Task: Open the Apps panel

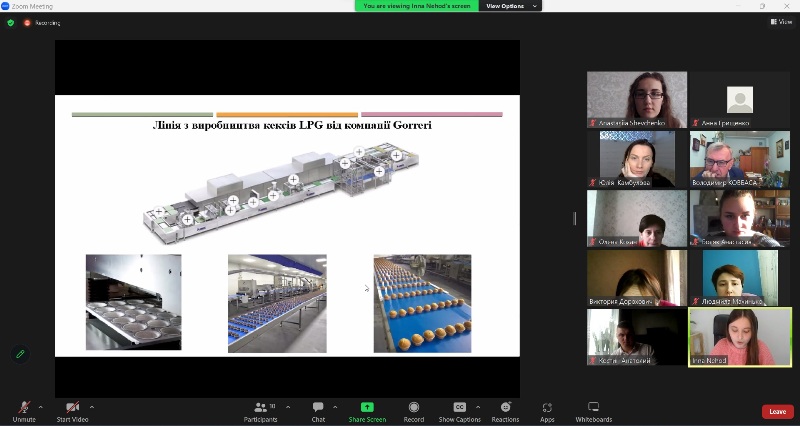Action: tap(547, 412)
